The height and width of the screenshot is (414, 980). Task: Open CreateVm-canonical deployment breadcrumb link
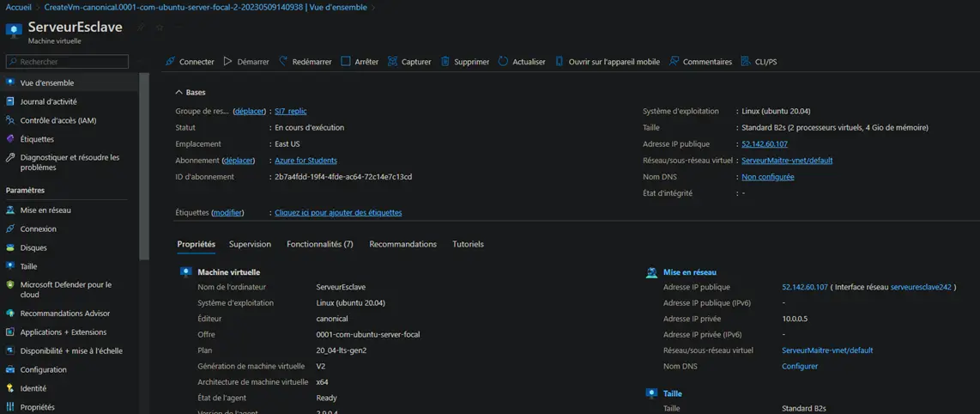click(206, 8)
